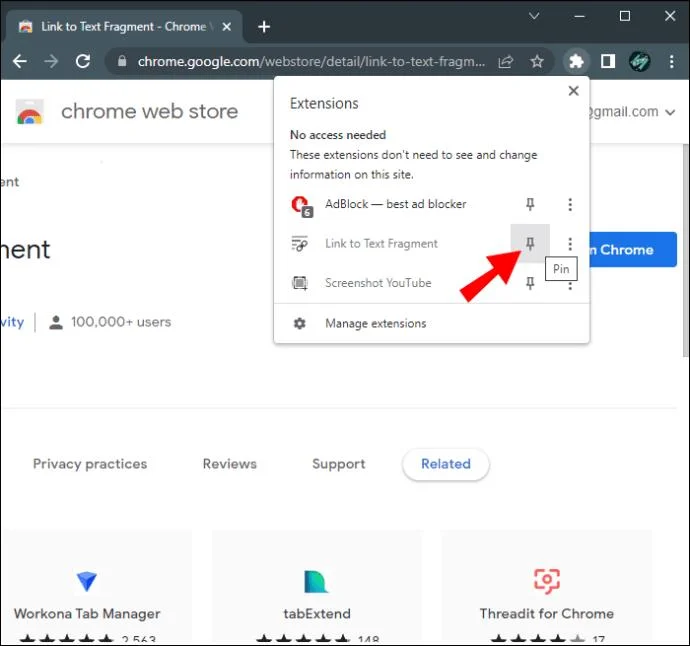Switch to Support tab
690x646 pixels.
pos(339,464)
